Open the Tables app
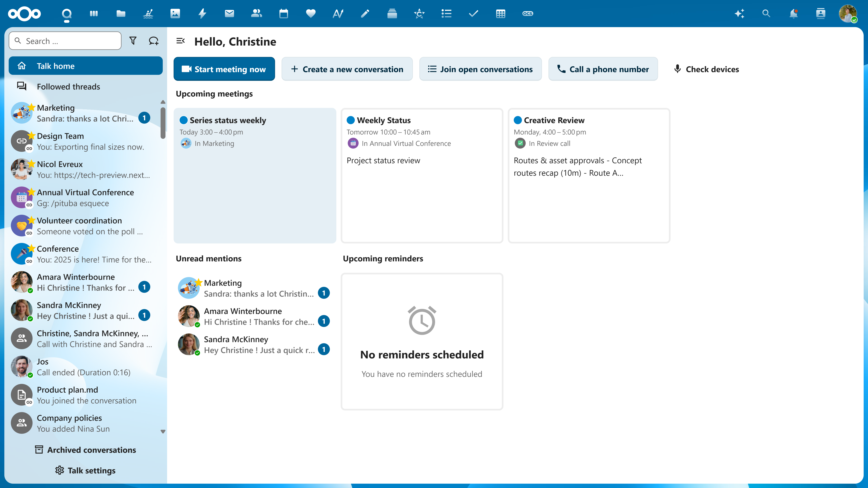This screenshot has width=868, height=488. (501, 14)
